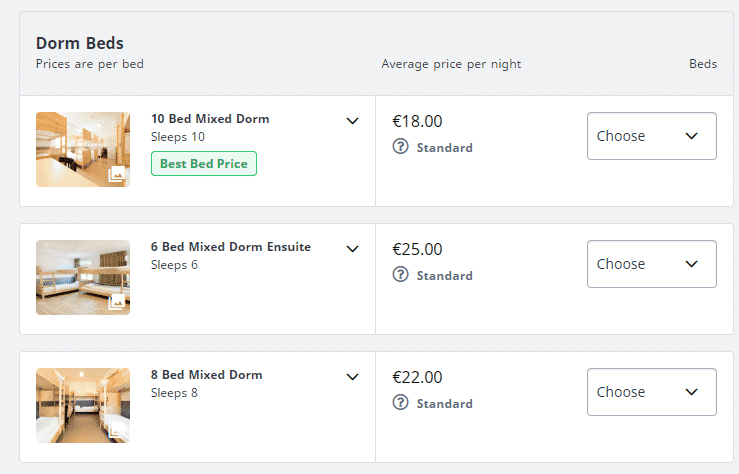This screenshot has height=474, width=739.
Task: Click help icon beside €25.00 Standard rate
Action: tap(400, 274)
